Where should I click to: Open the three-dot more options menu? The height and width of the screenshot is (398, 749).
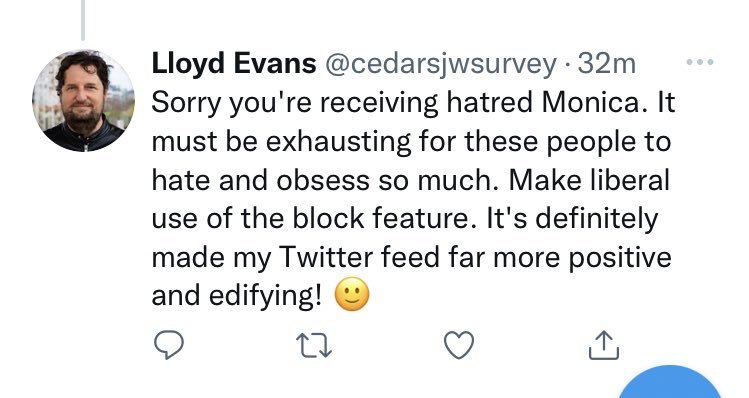tap(700, 62)
